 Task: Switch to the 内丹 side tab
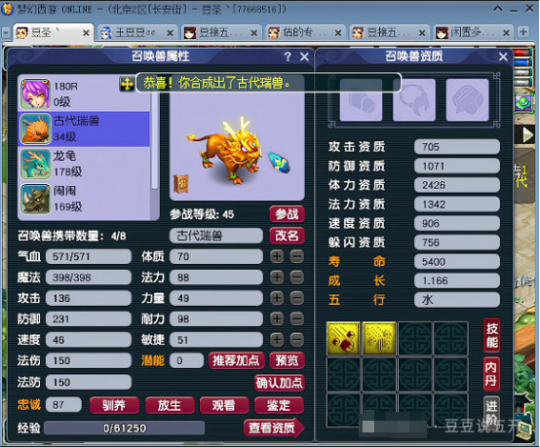pyautogui.click(x=491, y=374)
